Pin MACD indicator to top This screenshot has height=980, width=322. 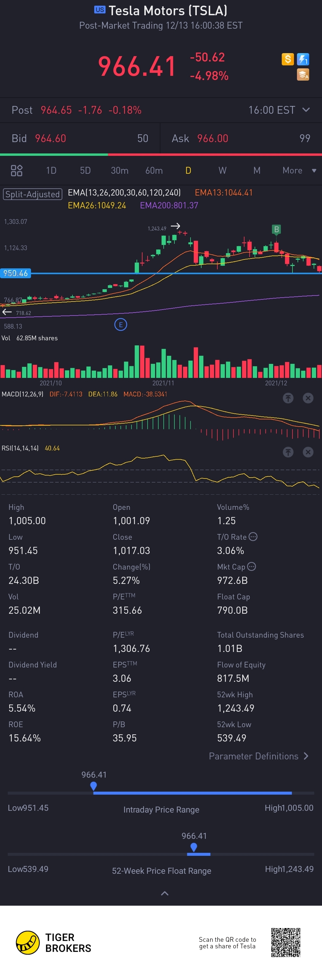[288, 398]
